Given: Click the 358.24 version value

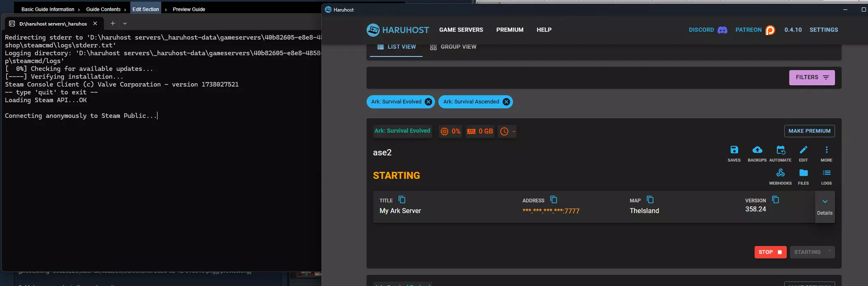Looking at the screenshot, I should point(755,209).
